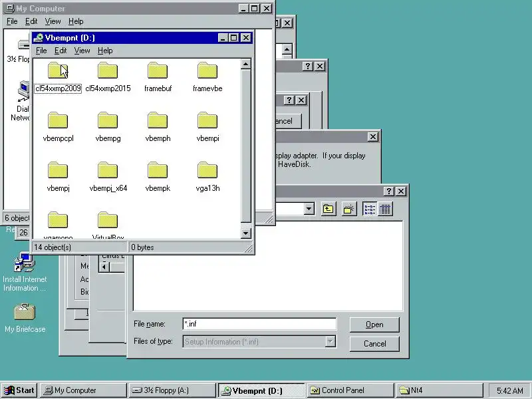Click Vbempnt scrollbar up arrow

click(x=245, y=64)
